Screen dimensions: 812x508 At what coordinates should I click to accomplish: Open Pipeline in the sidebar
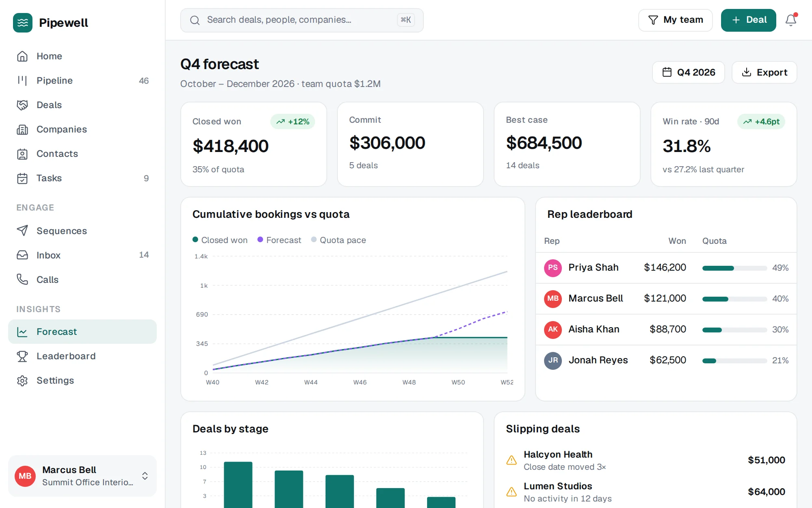[82, 80]
